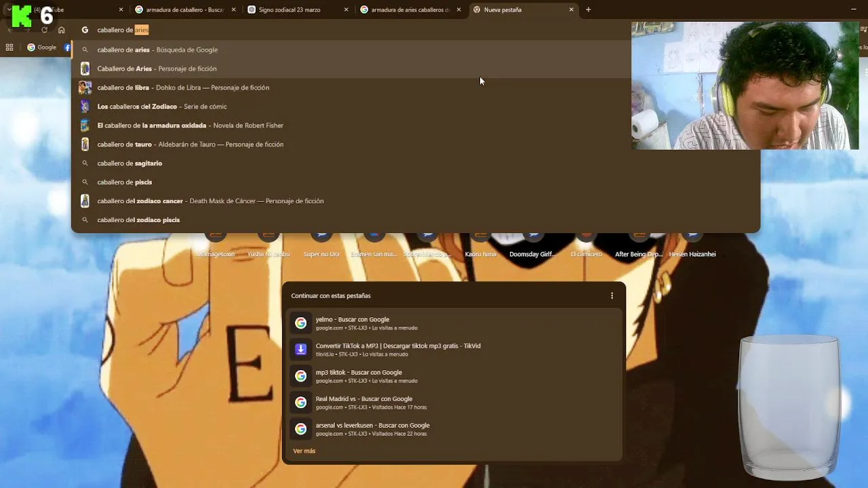Open 'Convertir TikTok a MP3' TikVid entry
The width and height of the screenshot is (868, 488).
tap(452, 350)
